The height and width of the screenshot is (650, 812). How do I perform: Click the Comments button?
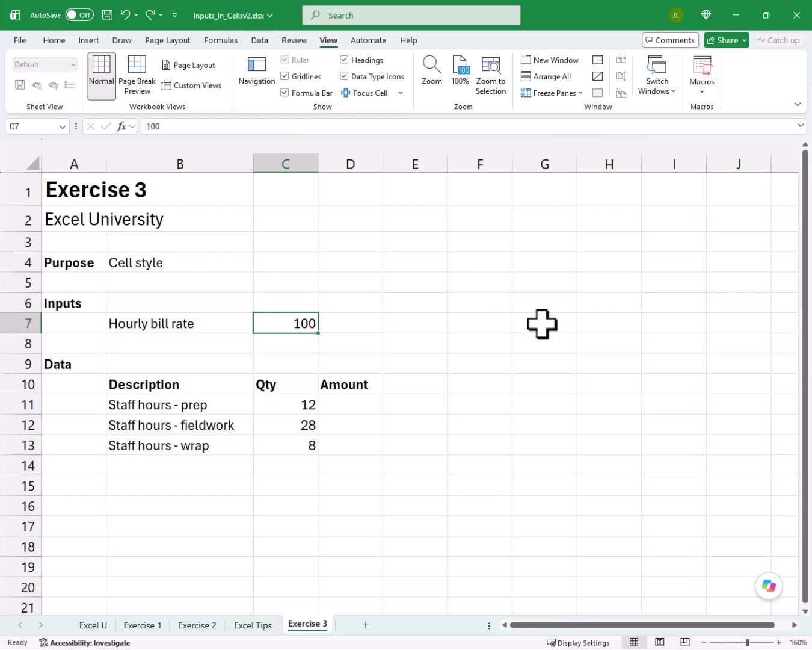[670, 40]
